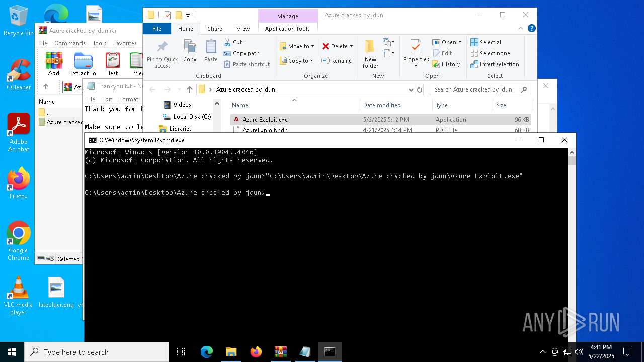Click WinRAR Extract To icon
This screenshot has width=644, height=362.
tap(83, 64)
